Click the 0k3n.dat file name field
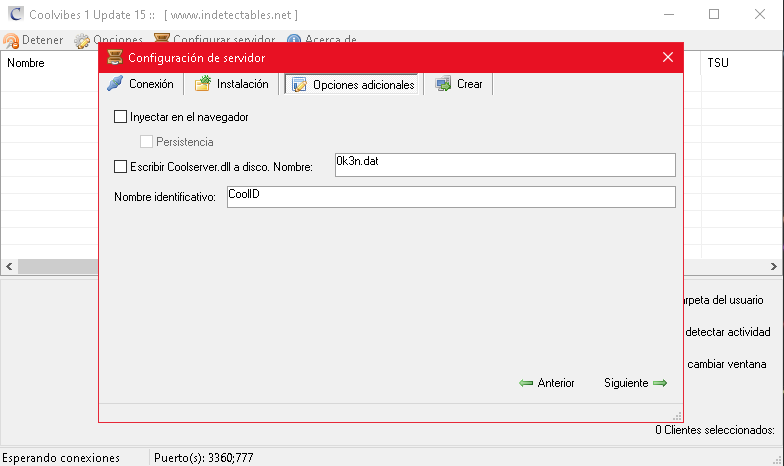 tap(505, 164)
